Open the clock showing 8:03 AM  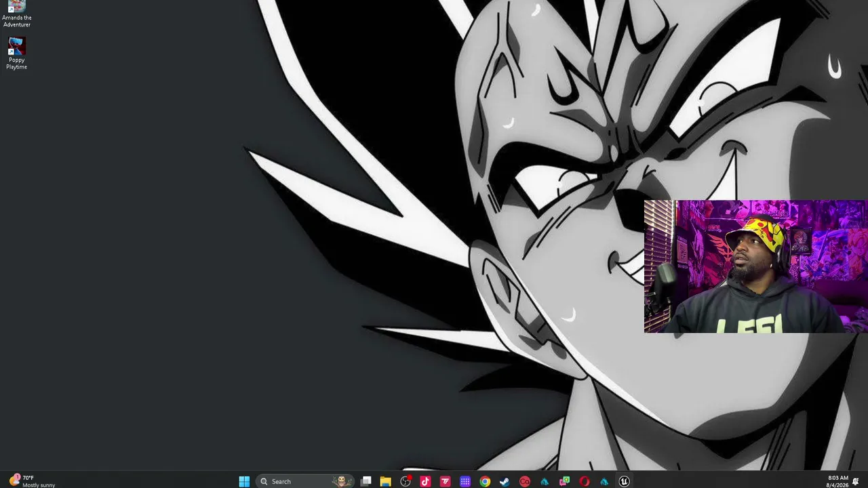(837, 481)
